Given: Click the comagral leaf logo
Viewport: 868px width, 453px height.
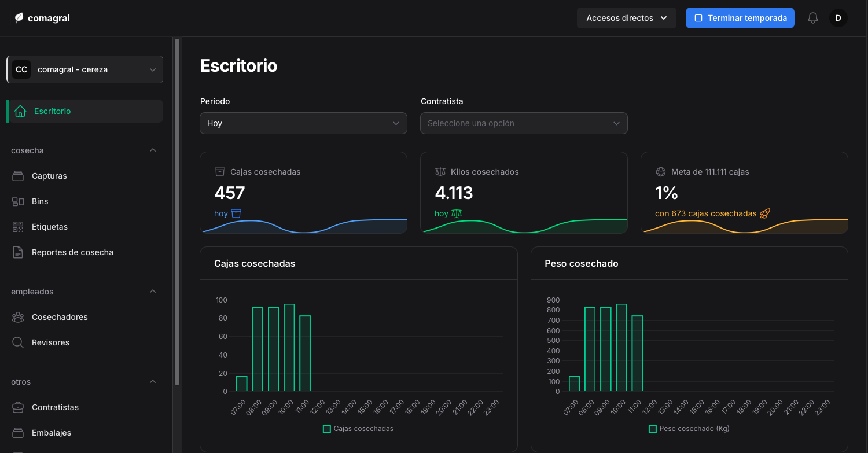Looking at the screenshot, I should 19,18.
